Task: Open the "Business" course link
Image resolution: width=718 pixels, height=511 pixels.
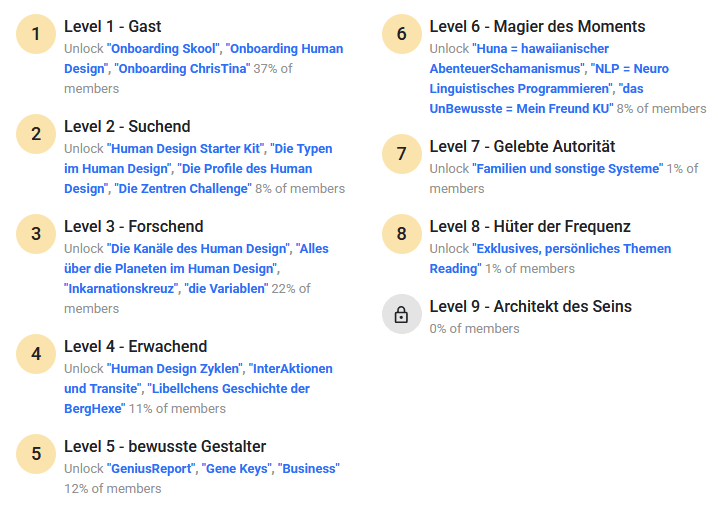Action: [x=309, y=469]
